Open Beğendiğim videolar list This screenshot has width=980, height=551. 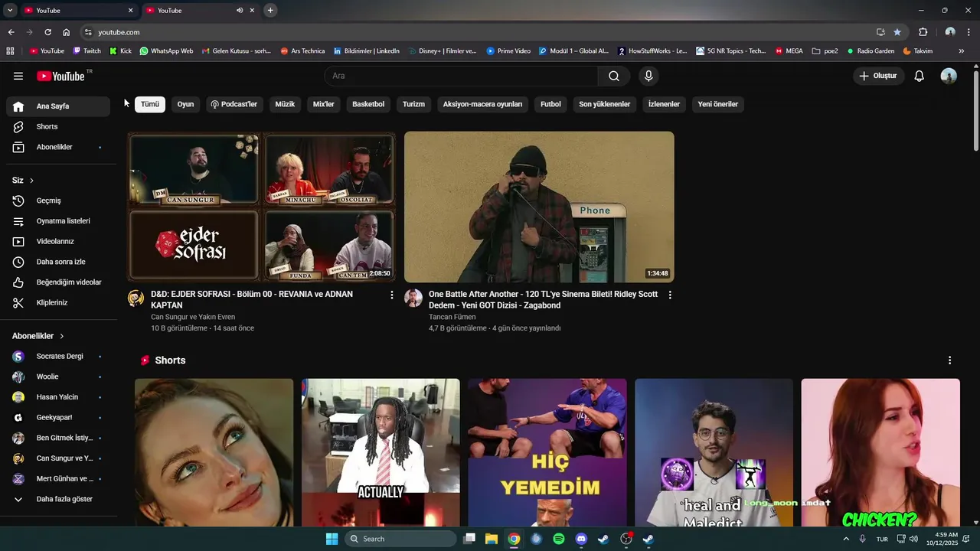pos(58,282)
